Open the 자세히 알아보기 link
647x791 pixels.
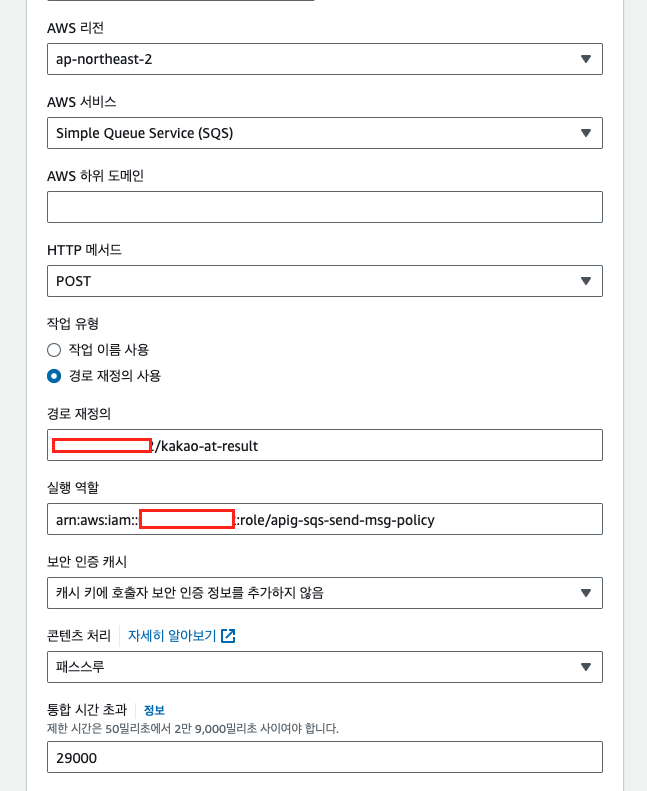click(173, 636)
